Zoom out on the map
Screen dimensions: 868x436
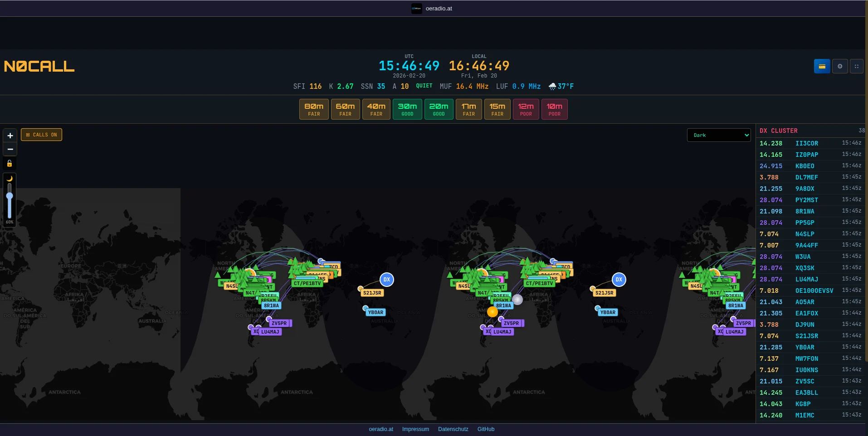[x=10, y=149]
